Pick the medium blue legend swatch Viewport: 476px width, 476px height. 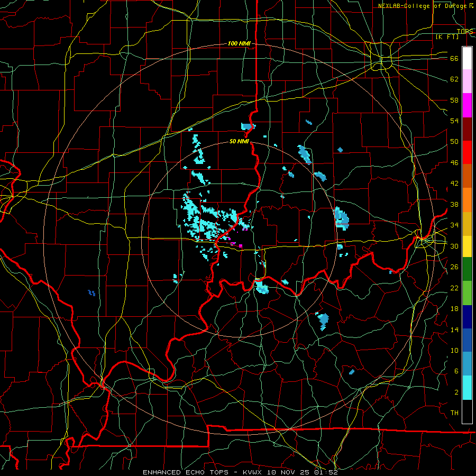tap(467, 340)
